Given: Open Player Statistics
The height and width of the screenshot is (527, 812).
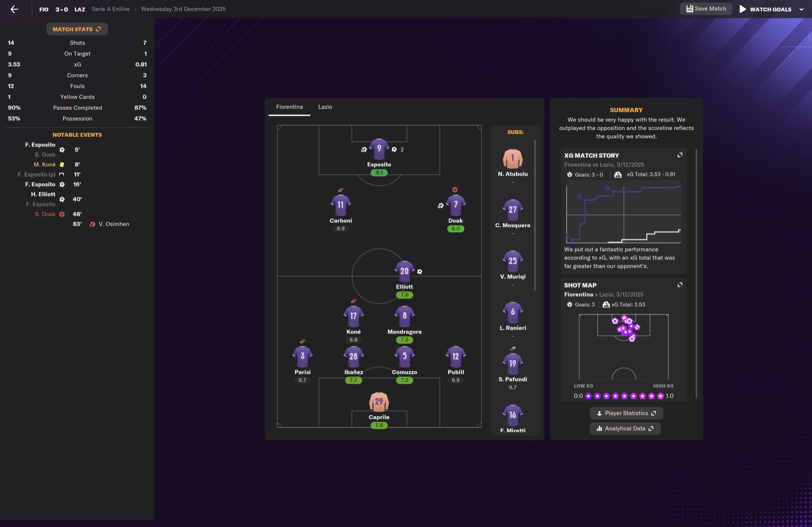Looking at the screenshot, I should pos(626,413).
